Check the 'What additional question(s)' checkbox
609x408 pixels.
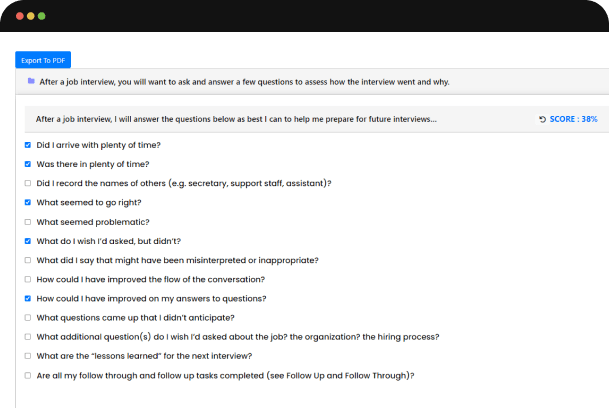28,337
